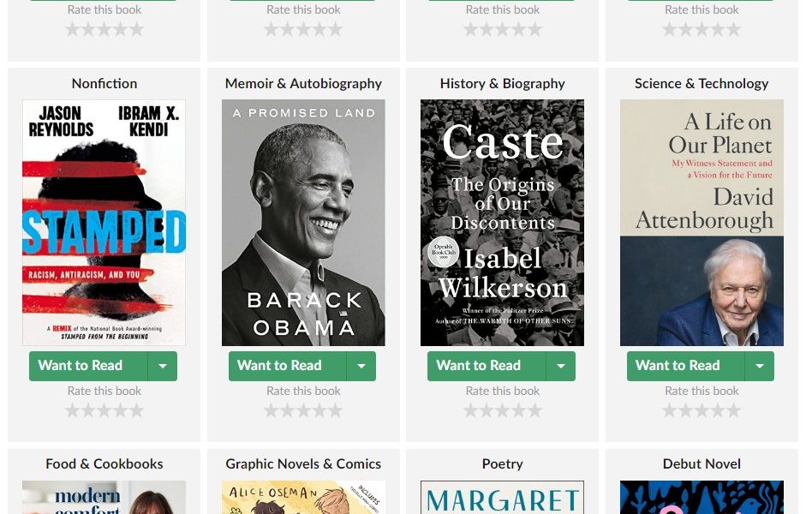Expand shelf dropdown for A Life on Our Planet
Viewport: 812px width, 514px height.
click(760, 366)
